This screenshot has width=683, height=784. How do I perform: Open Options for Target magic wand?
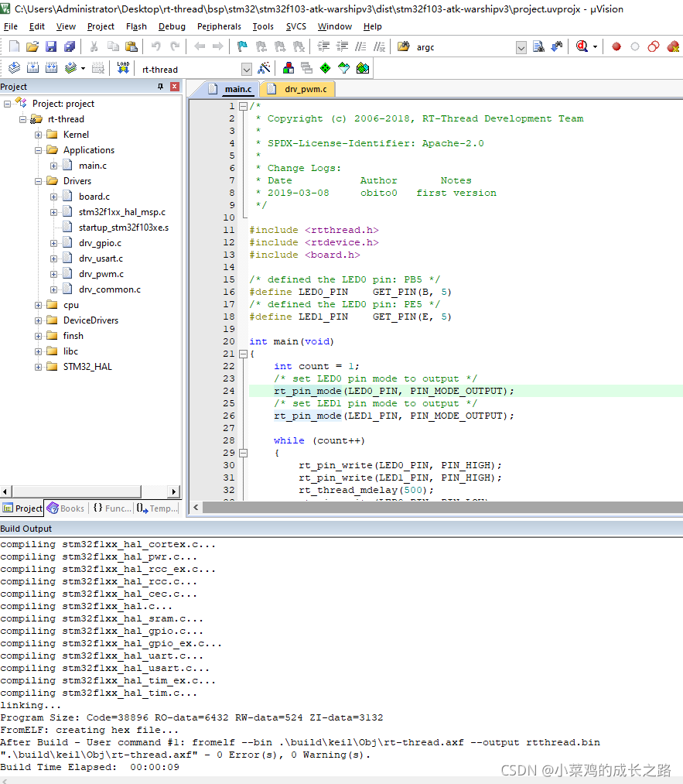(x=265, y=68)
